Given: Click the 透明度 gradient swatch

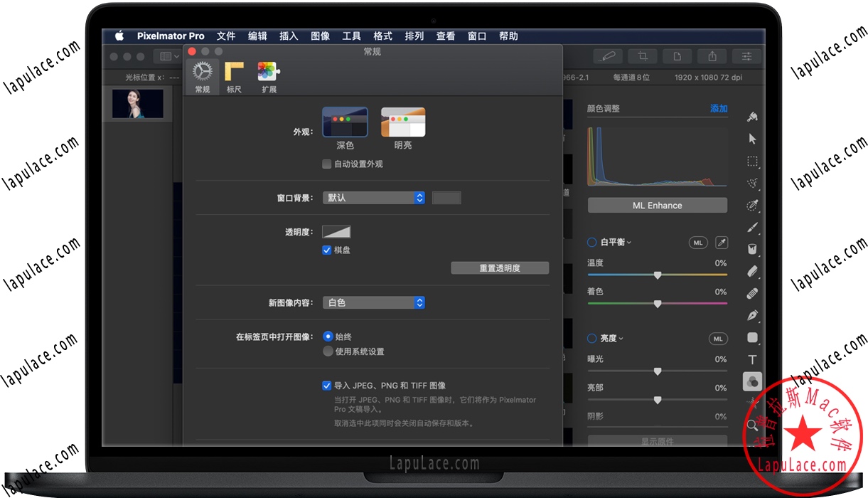Looking at the screenshot, I should (x=336, y=232).
